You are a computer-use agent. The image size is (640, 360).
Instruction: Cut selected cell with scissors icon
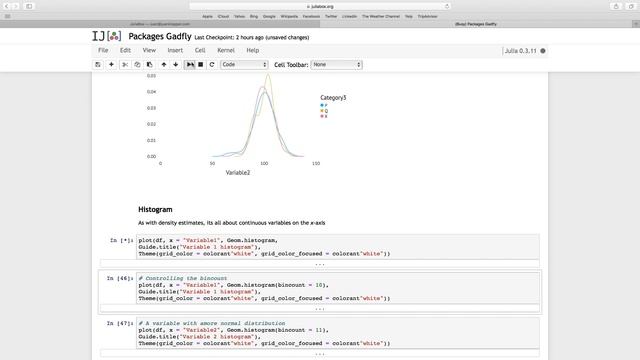point(125,64)
